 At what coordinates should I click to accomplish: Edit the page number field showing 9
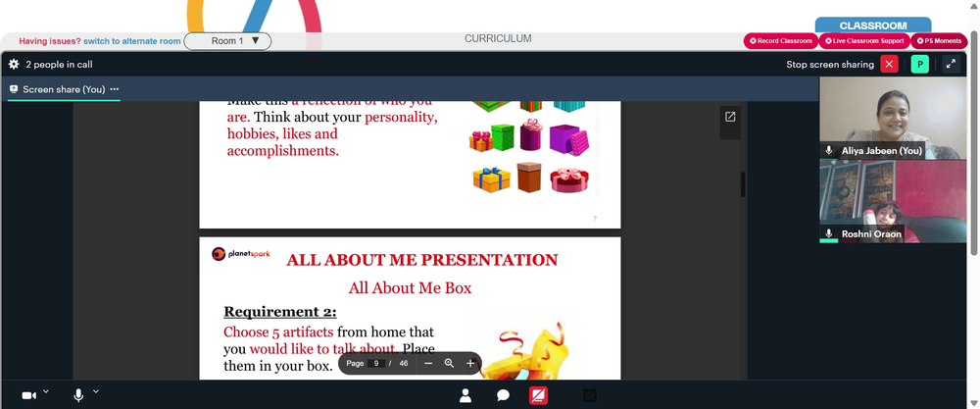coord(376,363)
